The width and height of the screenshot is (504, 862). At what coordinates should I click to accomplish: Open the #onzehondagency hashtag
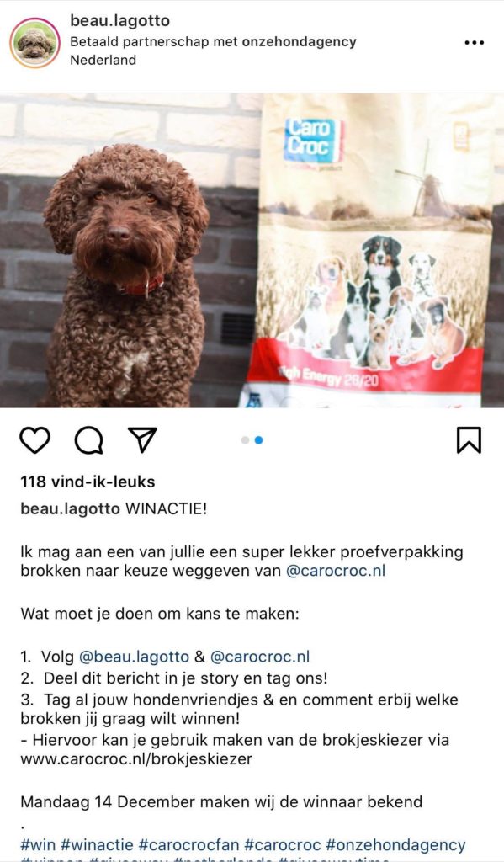pyautogui.click(x=395, y=844)
